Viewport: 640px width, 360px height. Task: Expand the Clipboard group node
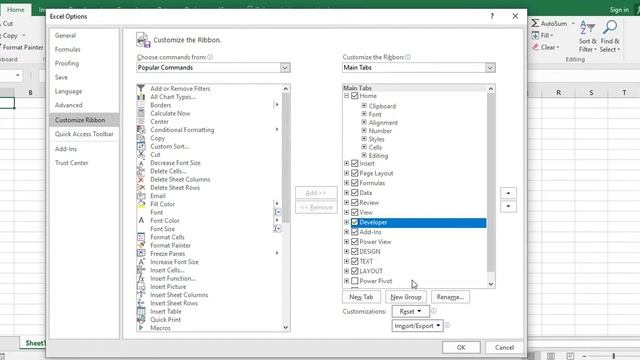pyautogui.click(x=364, y=106)
